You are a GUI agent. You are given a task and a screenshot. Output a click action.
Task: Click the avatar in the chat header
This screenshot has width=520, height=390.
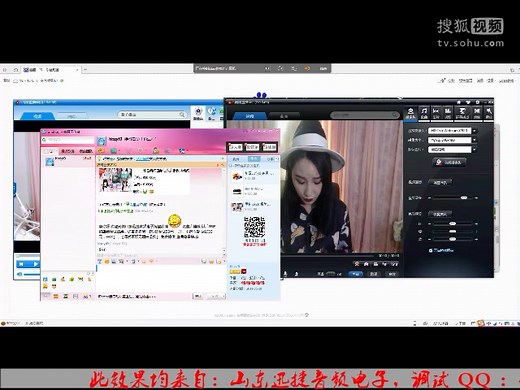pos(102,141)
